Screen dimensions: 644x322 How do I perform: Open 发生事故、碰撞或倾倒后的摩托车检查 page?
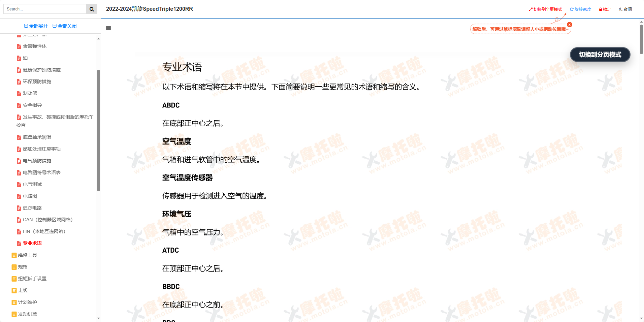coord(55,121)
